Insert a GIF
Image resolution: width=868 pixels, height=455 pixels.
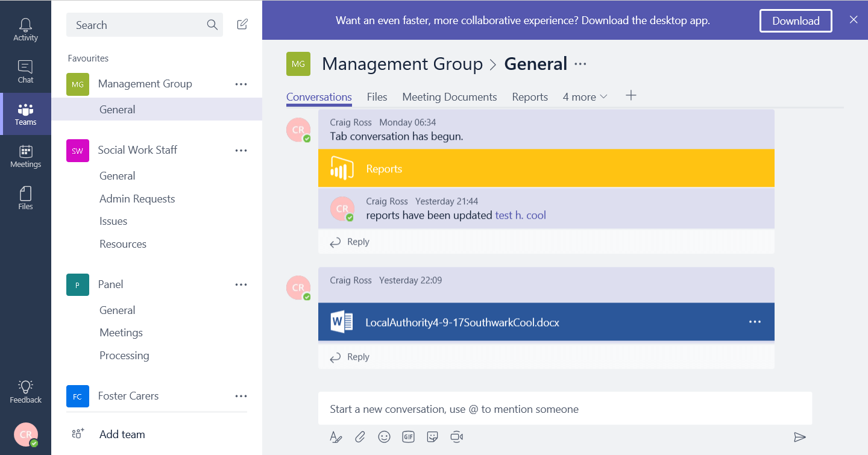coord(408,437)
